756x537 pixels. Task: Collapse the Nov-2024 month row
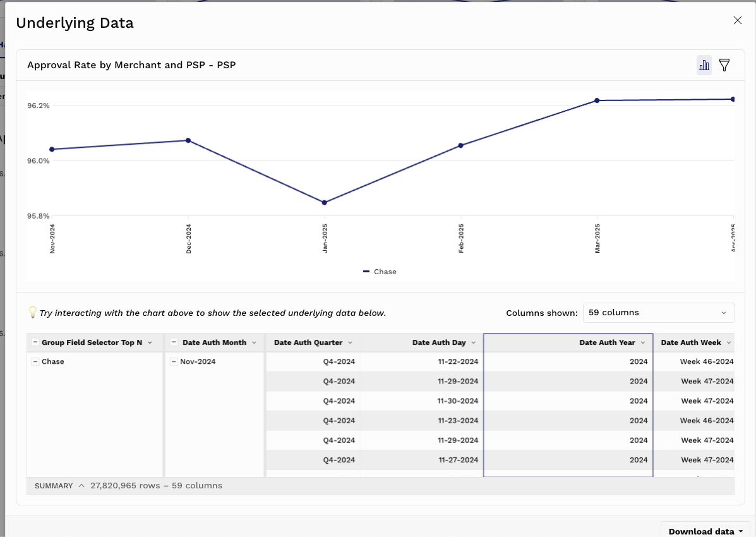[x=174, y=362]
